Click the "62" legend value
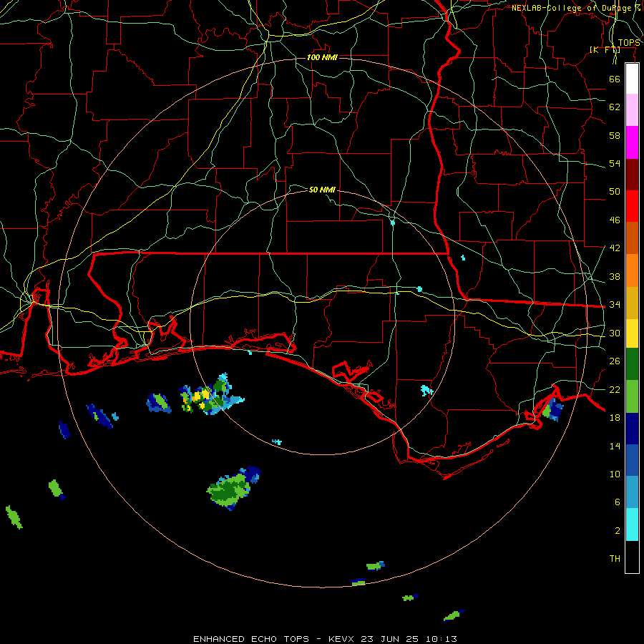This screenshot has width=644, height=644. tap(615, 107)
